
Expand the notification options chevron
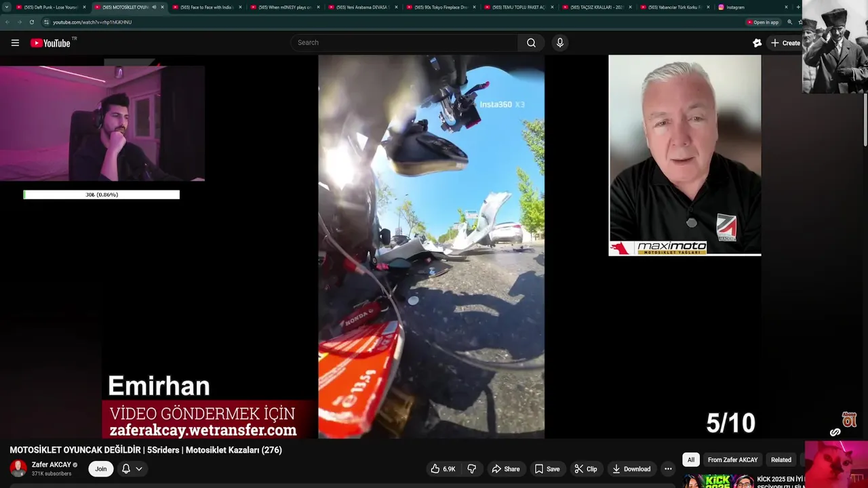point(139,468)
